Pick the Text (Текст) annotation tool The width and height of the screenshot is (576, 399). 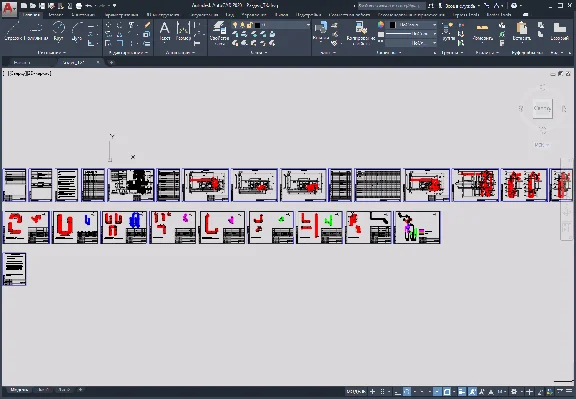165,30
